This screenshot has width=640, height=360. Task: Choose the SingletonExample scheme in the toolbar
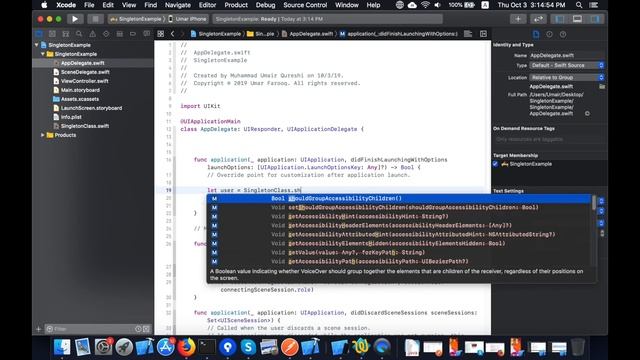pyautogui.click(x=137, y=19)
